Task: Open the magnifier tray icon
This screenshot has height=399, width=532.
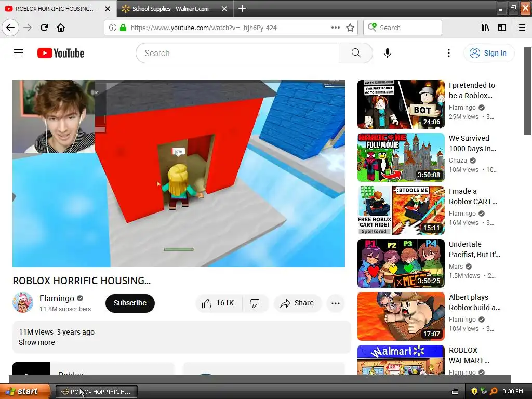Action: pyautogui.click(x=494, y=391)
